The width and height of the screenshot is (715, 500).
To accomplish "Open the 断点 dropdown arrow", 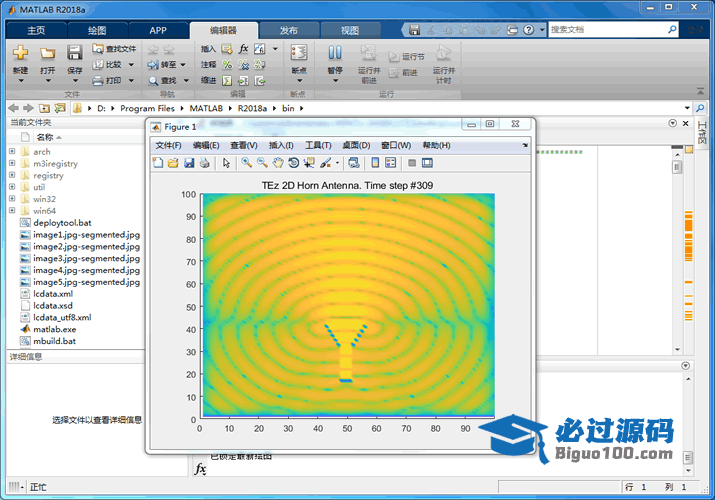I will (x=299, y=81).
